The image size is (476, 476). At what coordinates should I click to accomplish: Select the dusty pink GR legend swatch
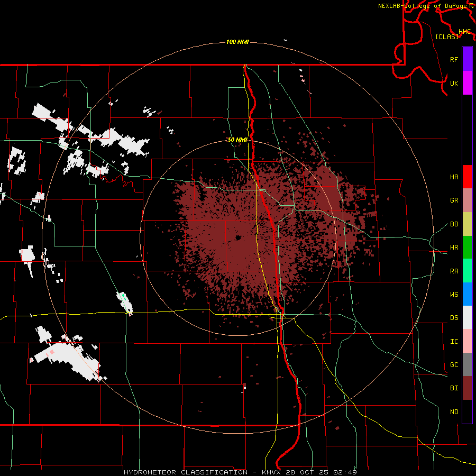[467, 200]
